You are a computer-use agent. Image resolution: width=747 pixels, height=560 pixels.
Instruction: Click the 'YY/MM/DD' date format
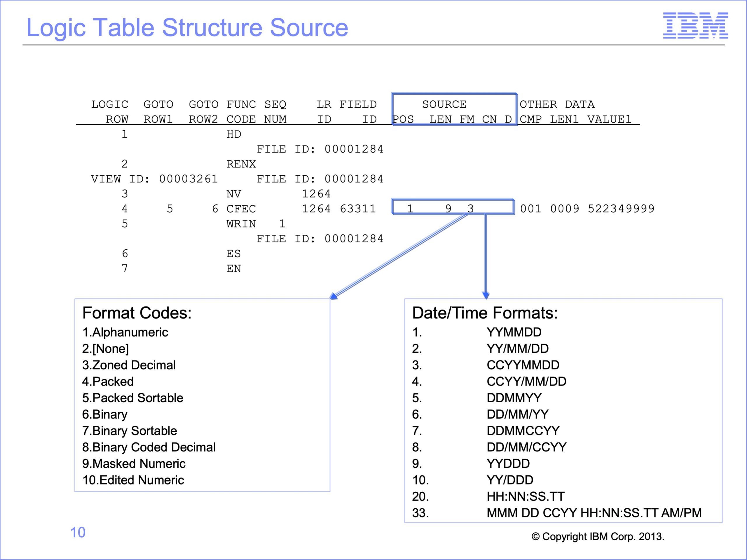517,349
